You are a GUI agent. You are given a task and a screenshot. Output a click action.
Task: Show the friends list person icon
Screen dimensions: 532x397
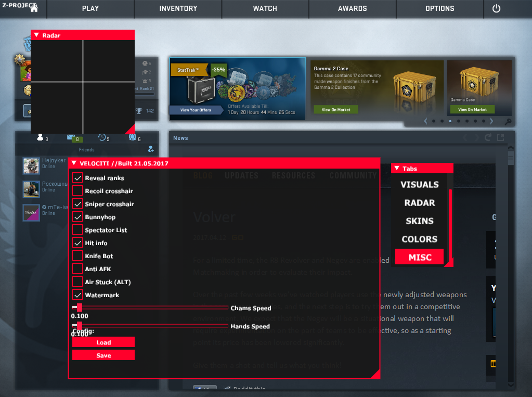click(40, 137)
